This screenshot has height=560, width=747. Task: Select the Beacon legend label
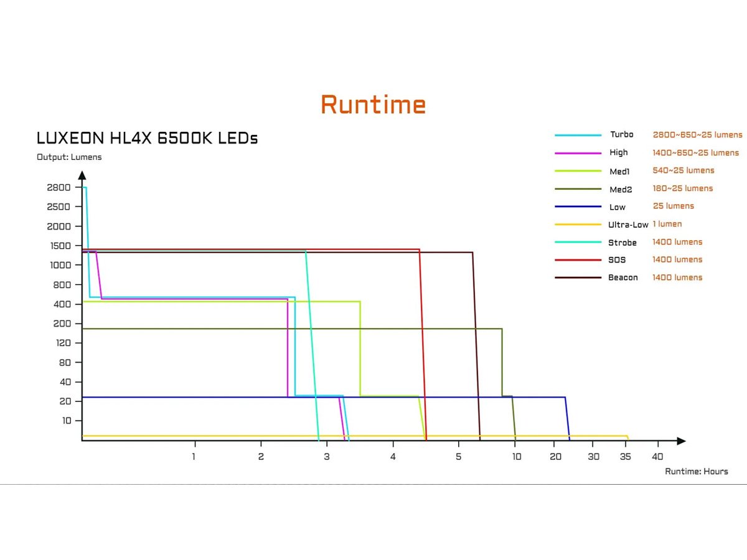(623, 278)
